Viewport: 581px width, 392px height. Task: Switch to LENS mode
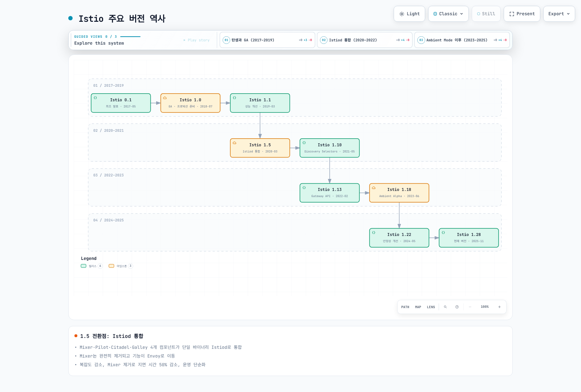431,307
